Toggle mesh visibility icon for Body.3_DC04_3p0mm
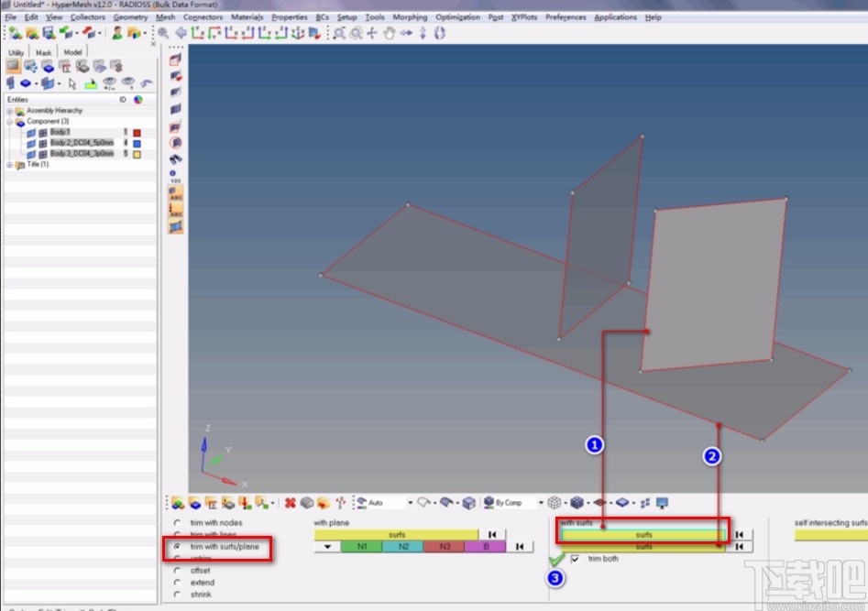 (x=43, y=154)
